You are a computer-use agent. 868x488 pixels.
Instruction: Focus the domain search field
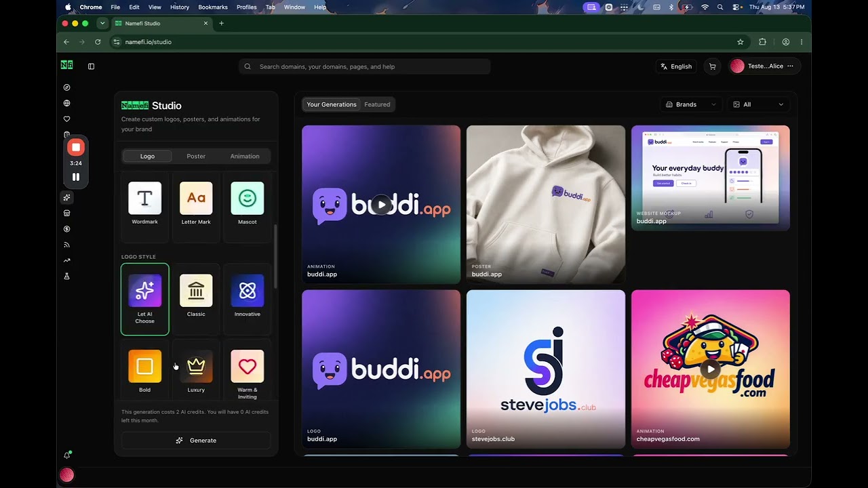pos(365,66)
